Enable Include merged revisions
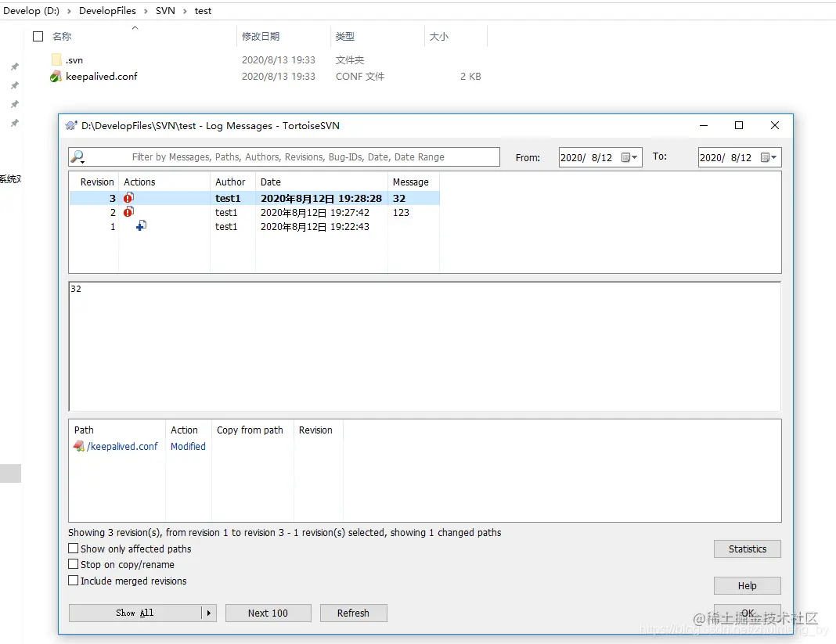The image size is (836, 644). [74, 581]
